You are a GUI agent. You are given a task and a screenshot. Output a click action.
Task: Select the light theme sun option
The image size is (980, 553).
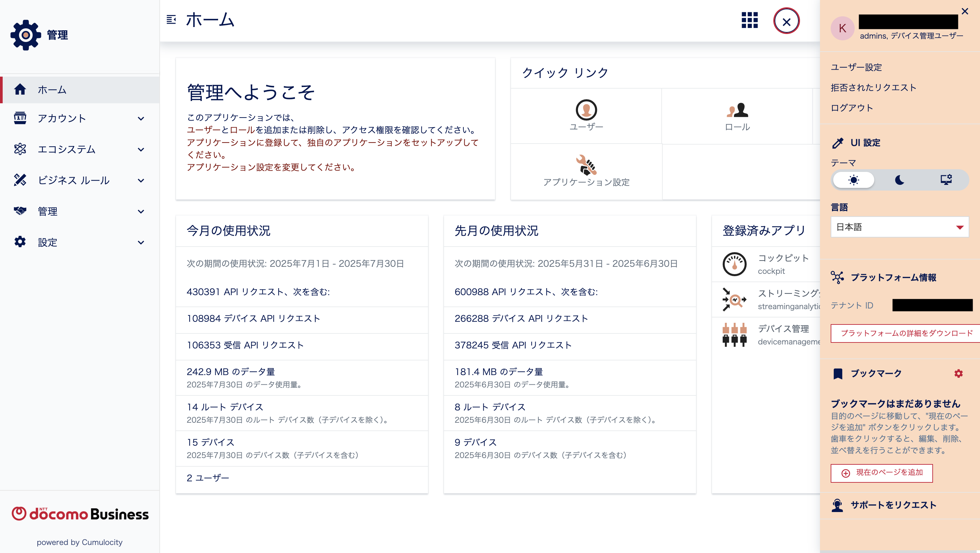[x=853, y=180]
